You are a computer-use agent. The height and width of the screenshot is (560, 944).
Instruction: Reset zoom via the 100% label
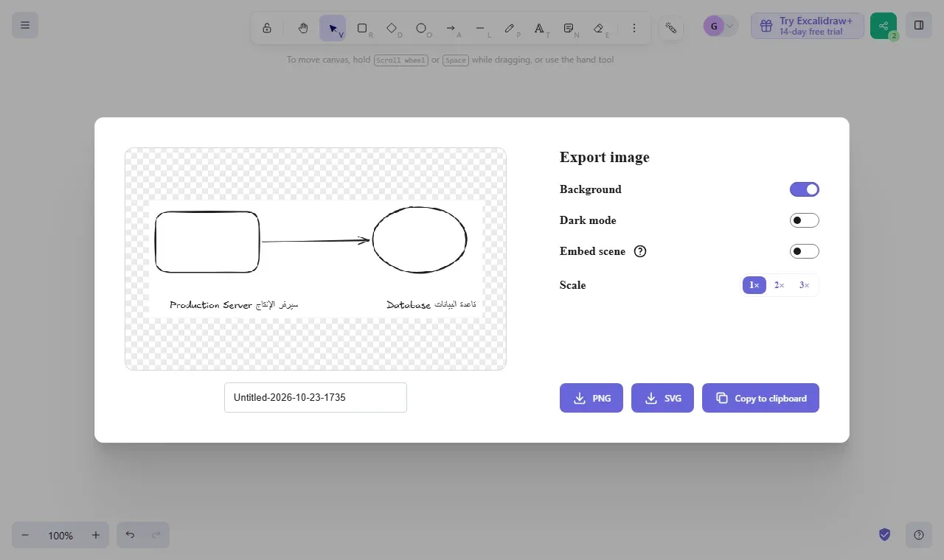[60, 535]
